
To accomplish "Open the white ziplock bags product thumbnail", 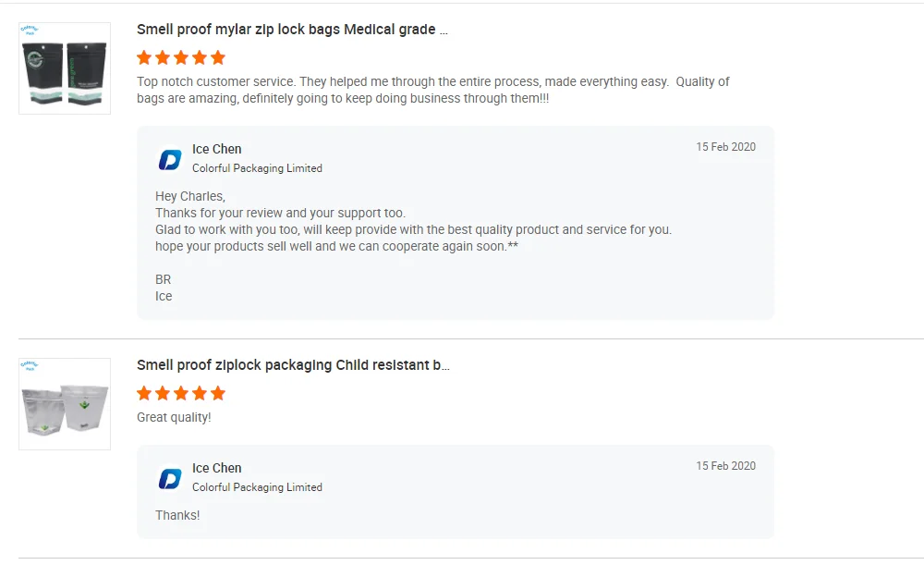I will tap(65, 404).
